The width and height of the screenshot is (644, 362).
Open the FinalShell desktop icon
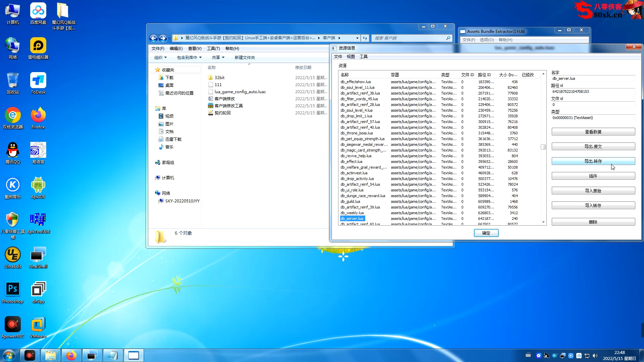38,258
